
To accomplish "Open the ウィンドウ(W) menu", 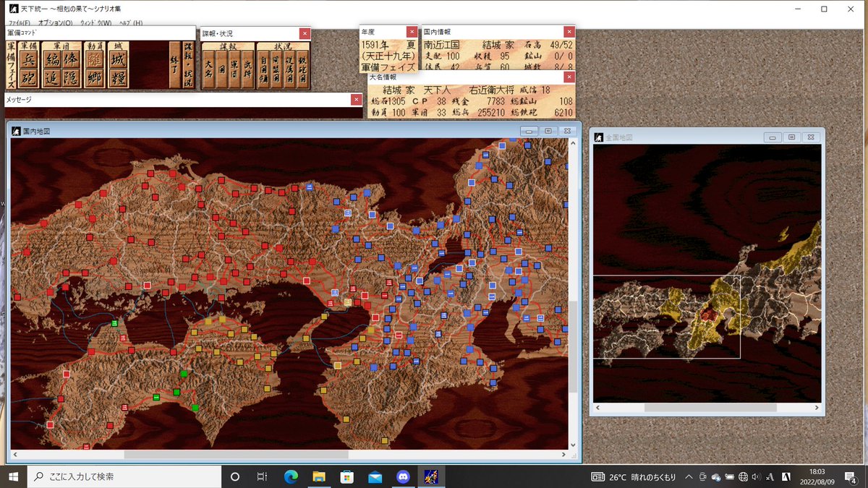I will point(95,23).
